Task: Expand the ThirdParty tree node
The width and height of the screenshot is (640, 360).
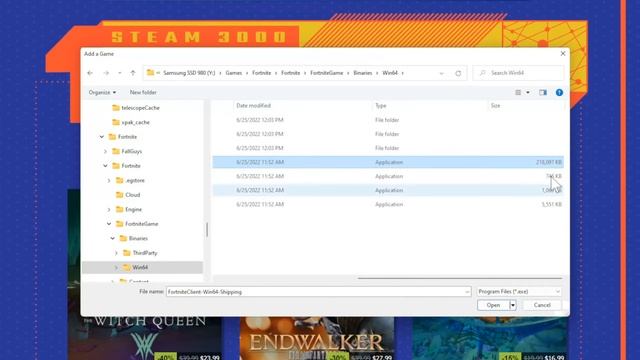Action: pos(116,253)
